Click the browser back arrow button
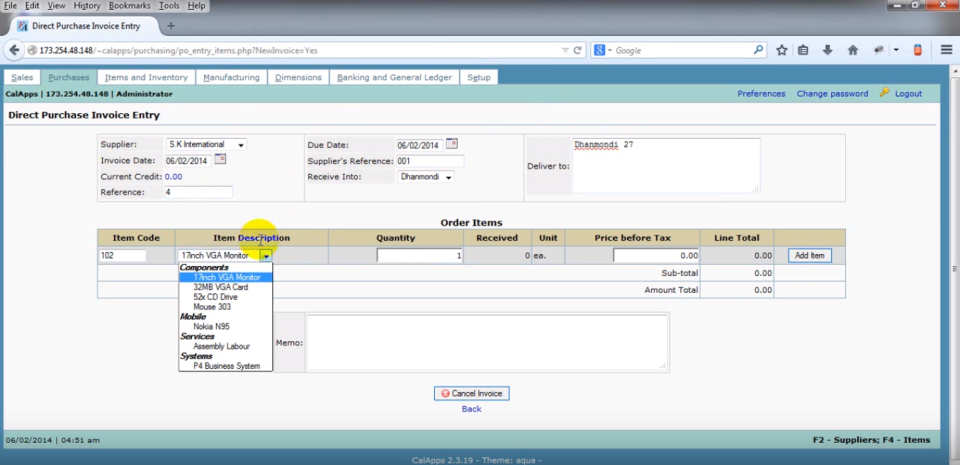The height and width of the screenshot is (465, 960). coord(16,51)
